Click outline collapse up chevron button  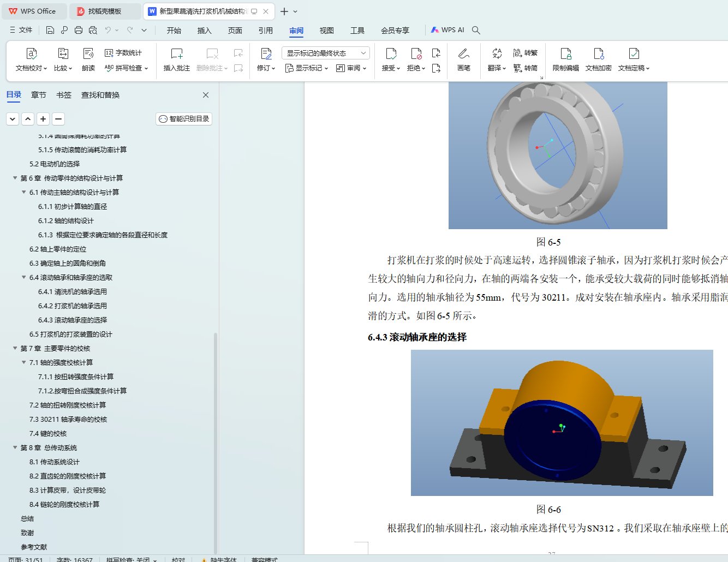point(28,119)
